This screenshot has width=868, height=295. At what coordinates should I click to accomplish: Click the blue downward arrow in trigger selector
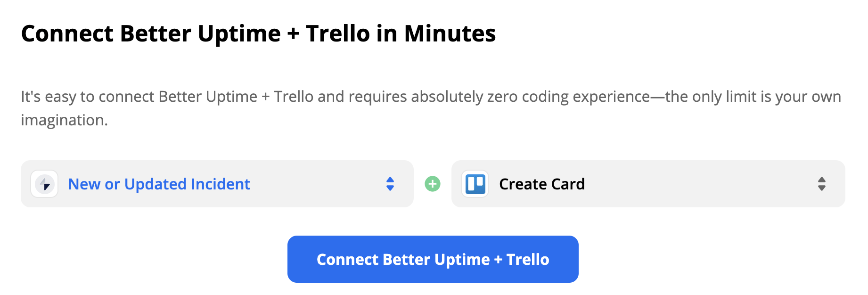click(x=390, y=188)
